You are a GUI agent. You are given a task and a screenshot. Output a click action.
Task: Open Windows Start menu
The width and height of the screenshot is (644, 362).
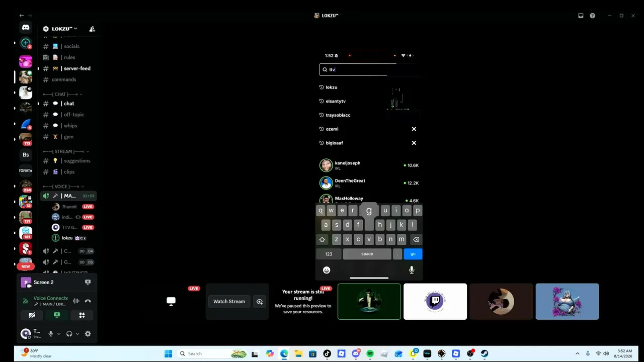click(169, 353)
